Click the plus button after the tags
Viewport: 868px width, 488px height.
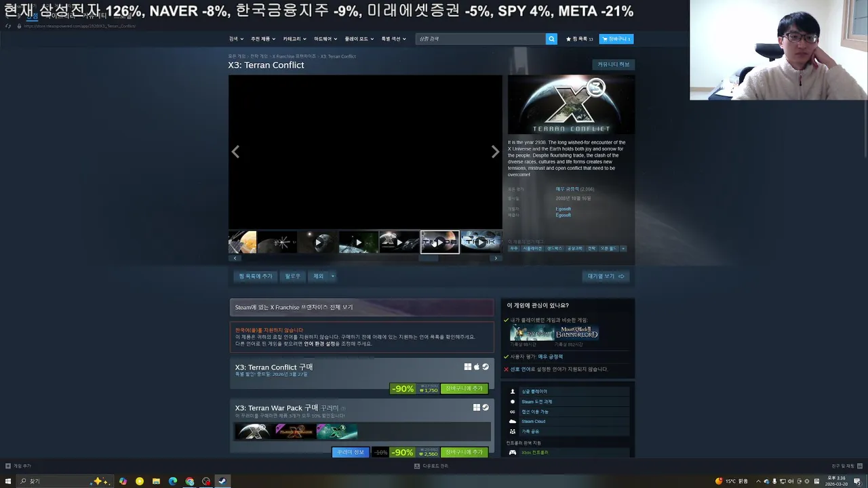coord(623,249)
